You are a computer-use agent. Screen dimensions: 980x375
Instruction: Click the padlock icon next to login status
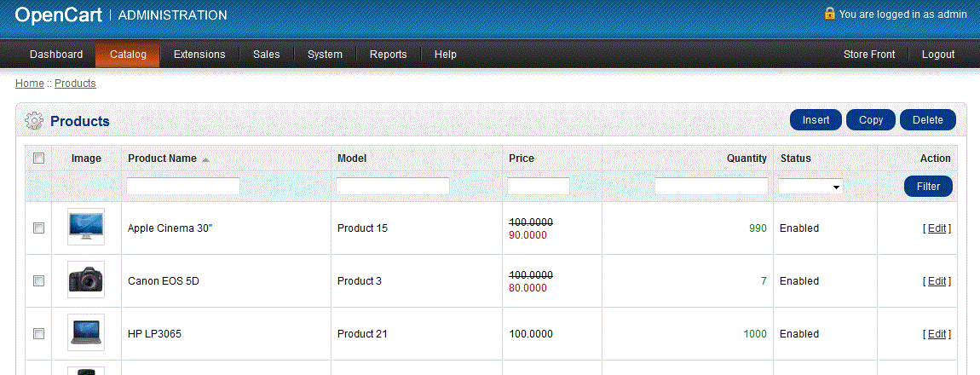click(x=829, y=14)
